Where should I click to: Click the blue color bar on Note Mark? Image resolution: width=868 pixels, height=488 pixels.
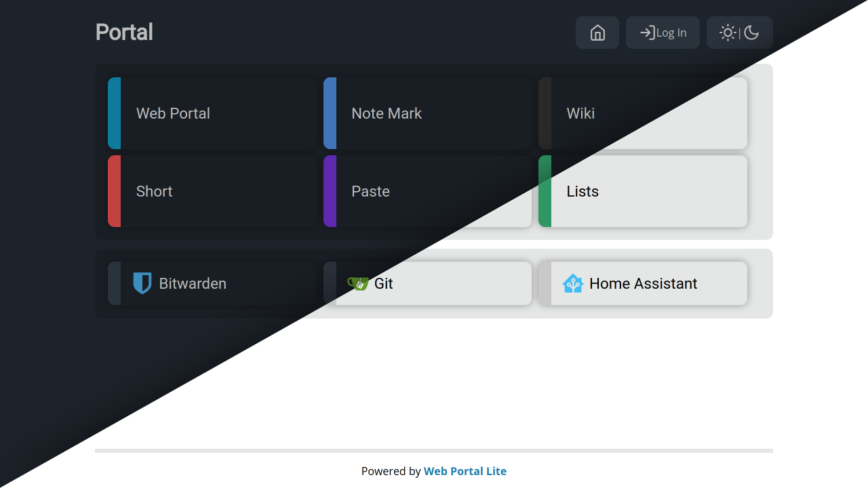tap(330, 113)
